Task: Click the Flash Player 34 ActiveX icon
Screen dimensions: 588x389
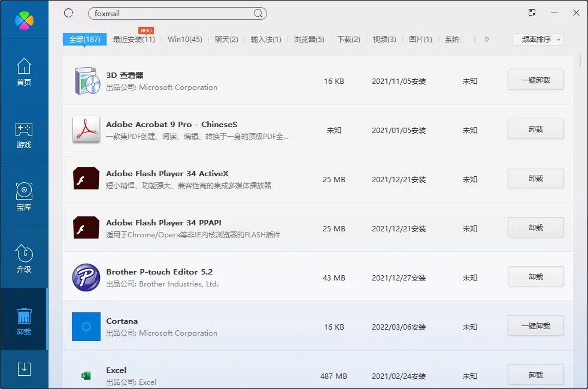Action: 86,179
